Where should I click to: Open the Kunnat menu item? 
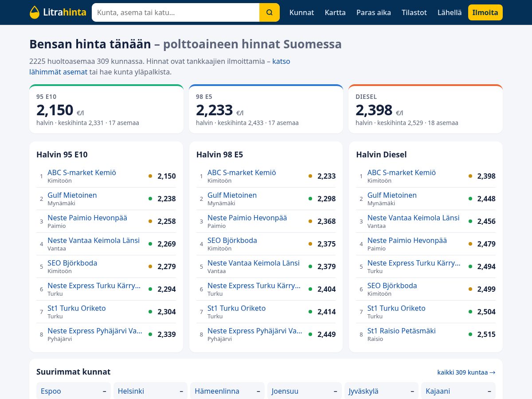pos(301,12)
